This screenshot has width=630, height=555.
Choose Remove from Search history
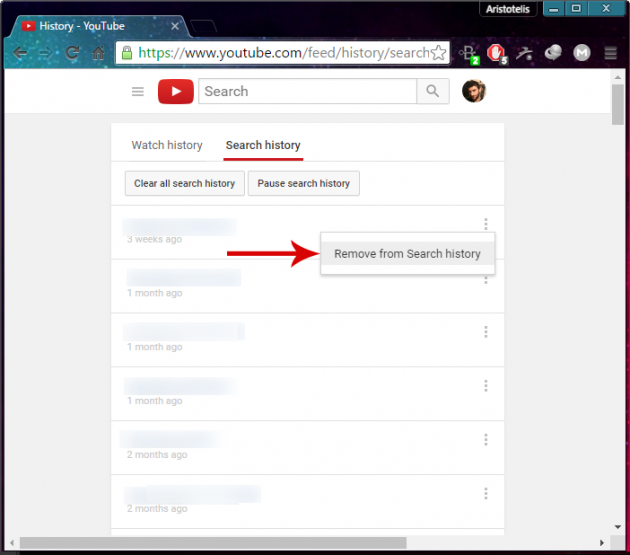click(x=407, y=254)
